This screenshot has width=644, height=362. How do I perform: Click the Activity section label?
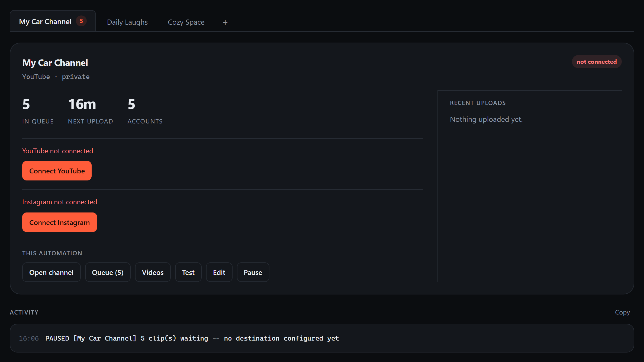point(24,312)
